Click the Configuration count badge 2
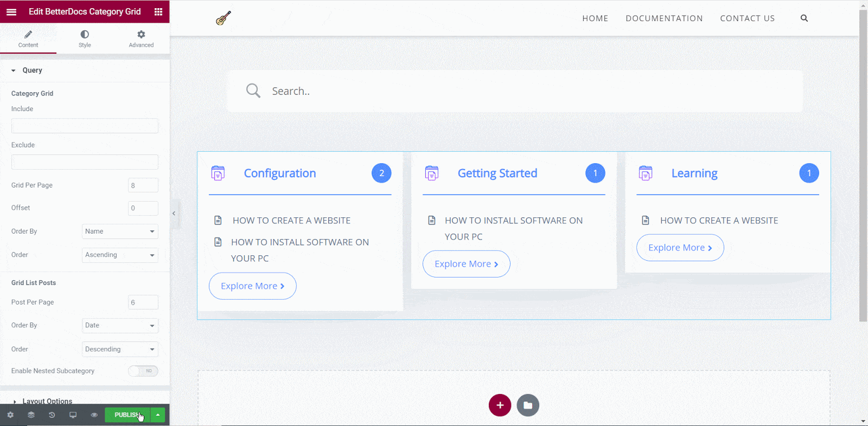Image resolution: width=868 pixels, height=426 pixels. 381,173
